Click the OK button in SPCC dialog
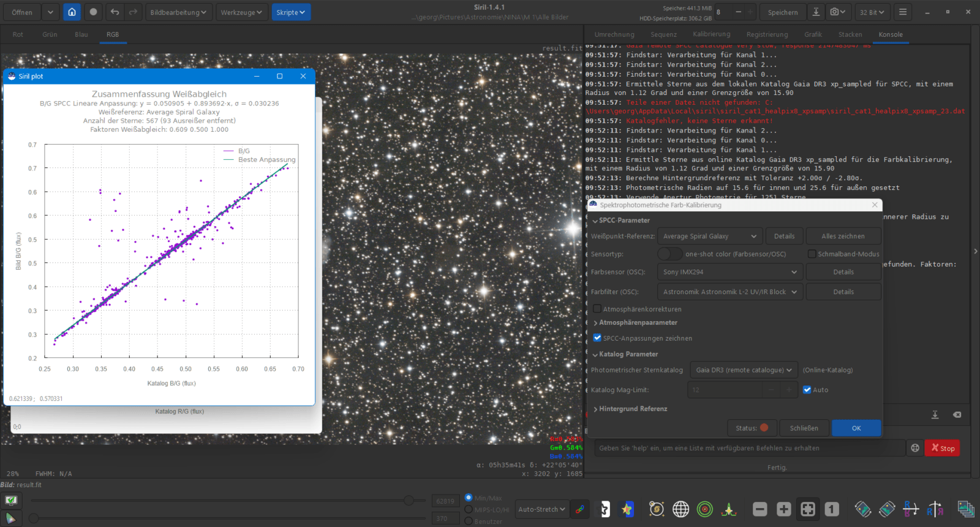This screenshot has width=980, height=527. pos(856,428)
